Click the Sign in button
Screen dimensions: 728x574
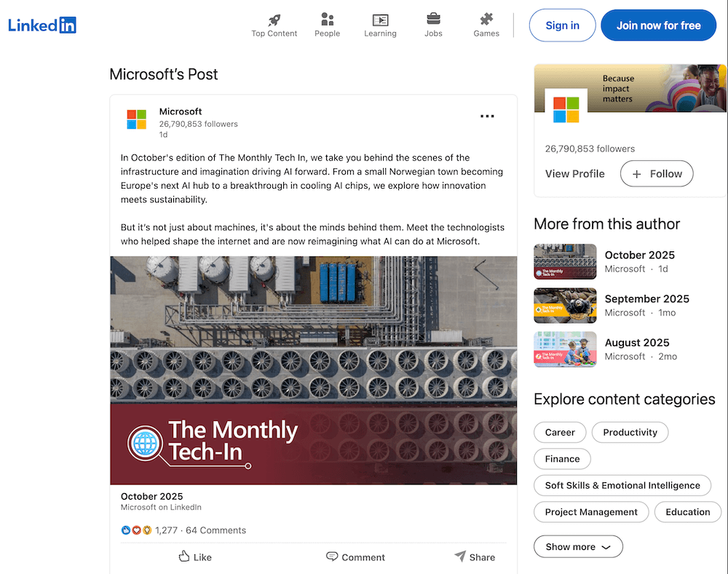click(x=562, y=25)
